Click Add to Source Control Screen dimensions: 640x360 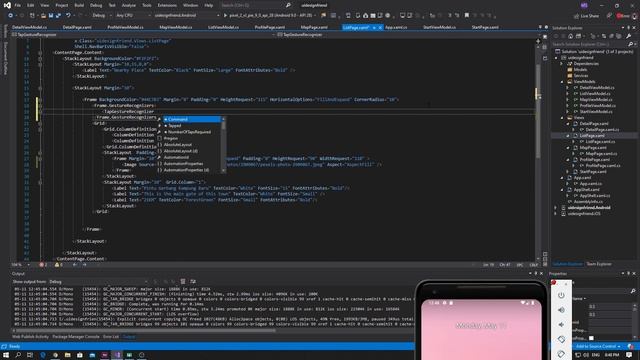point(598,347)
